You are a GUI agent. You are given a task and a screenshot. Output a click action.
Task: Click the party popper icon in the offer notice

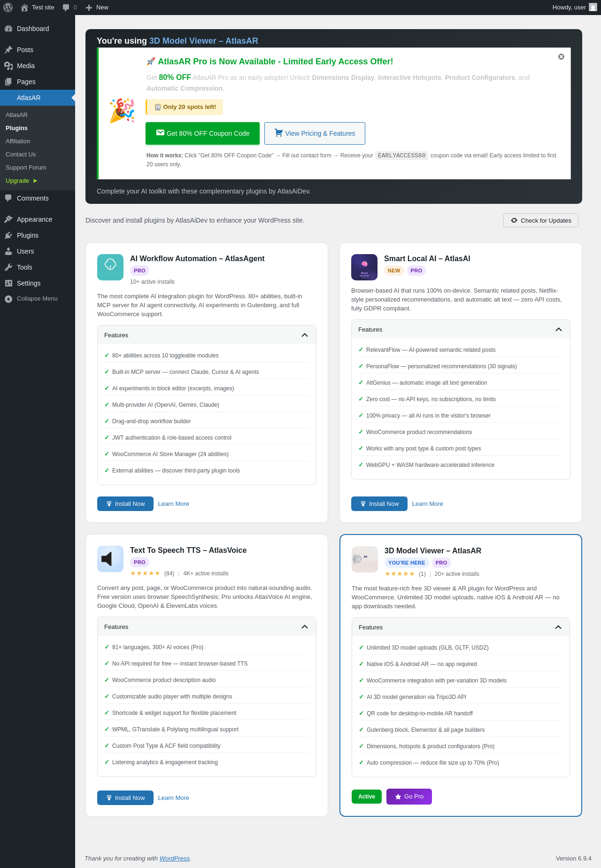pyautogui.click(x=122, y=111)
